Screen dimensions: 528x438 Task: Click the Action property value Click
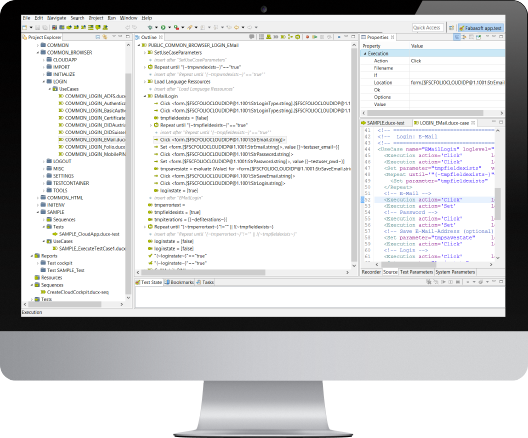pos(416,61)
